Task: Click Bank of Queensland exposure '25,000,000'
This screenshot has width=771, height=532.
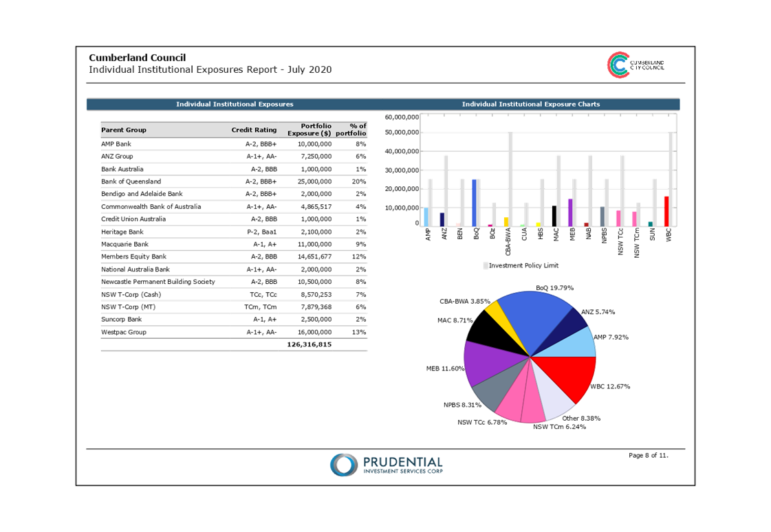Action: click(315, 181)
